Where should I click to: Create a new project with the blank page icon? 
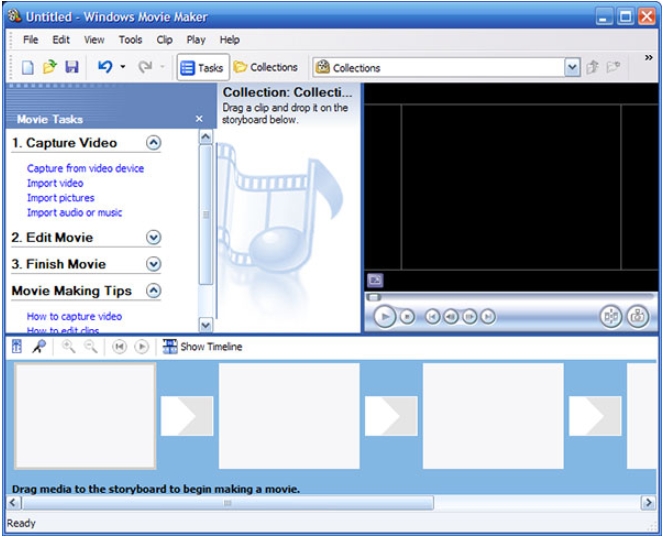(27, 67)
